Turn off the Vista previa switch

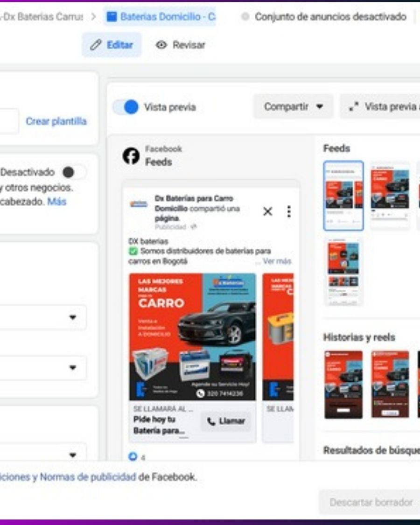tap(126, 107)
